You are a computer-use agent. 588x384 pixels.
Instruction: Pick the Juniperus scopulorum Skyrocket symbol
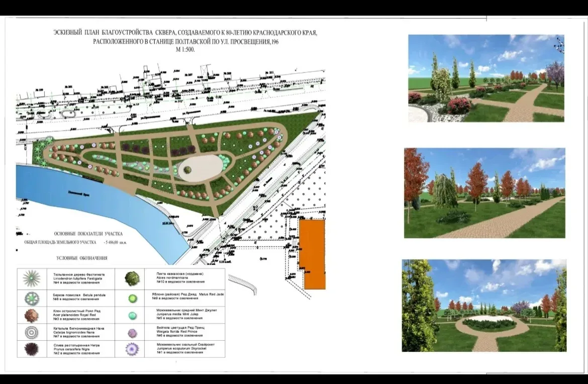point(133,349)
